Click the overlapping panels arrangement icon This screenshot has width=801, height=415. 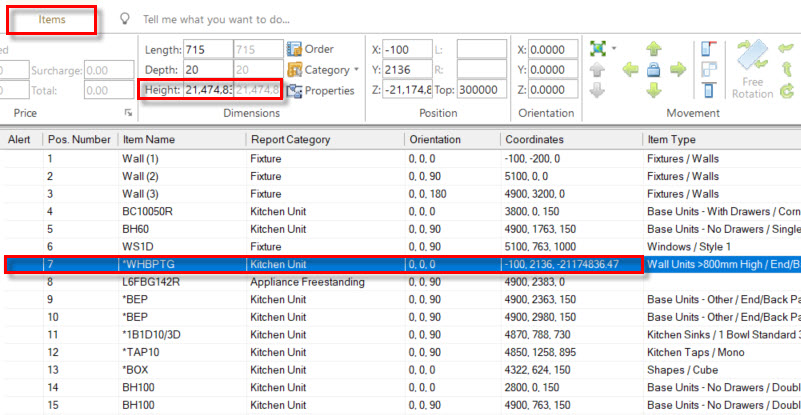pos(710,70)
